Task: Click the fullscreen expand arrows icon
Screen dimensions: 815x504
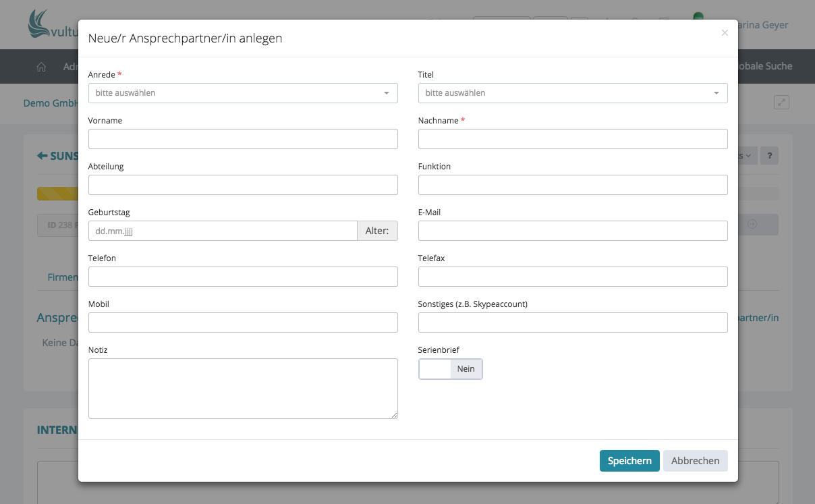Action: click(x=781, y=103)
